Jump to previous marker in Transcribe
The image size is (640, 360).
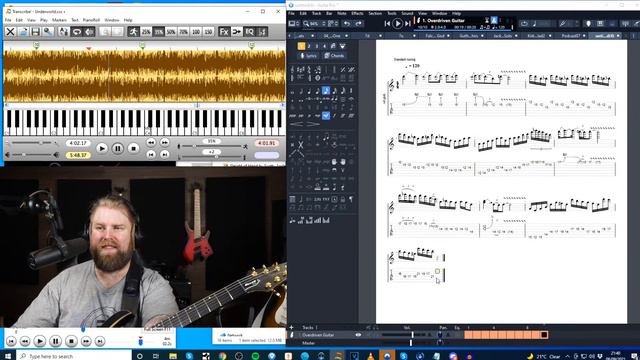(151, 154)
